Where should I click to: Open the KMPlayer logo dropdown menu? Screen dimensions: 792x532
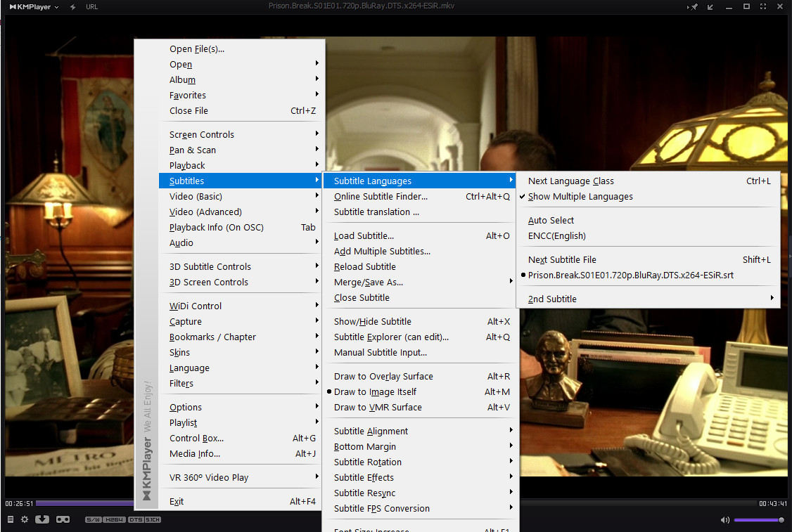click(x=34, y=7)
